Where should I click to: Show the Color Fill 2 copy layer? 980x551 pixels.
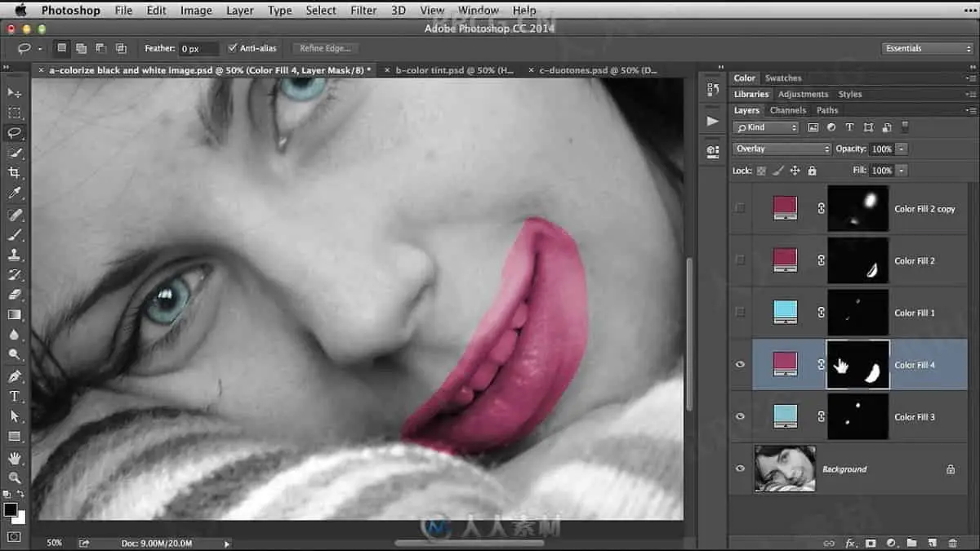pos(741,208)
